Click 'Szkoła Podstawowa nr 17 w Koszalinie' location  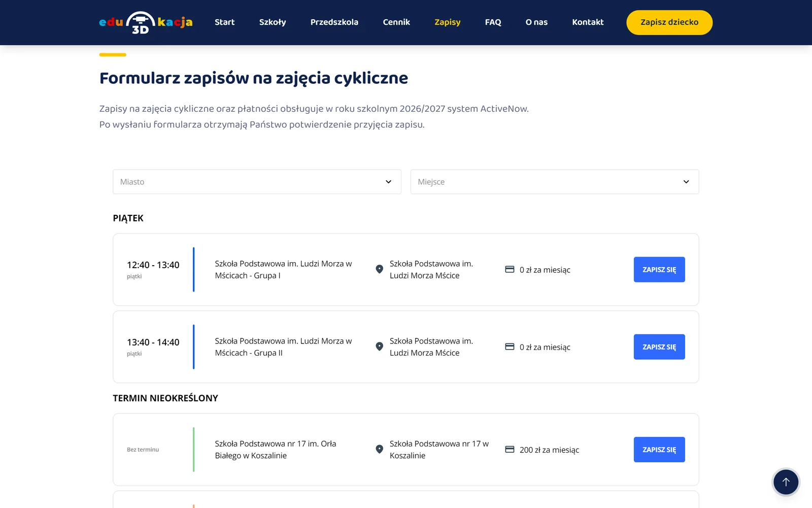[x=439, y=450]
